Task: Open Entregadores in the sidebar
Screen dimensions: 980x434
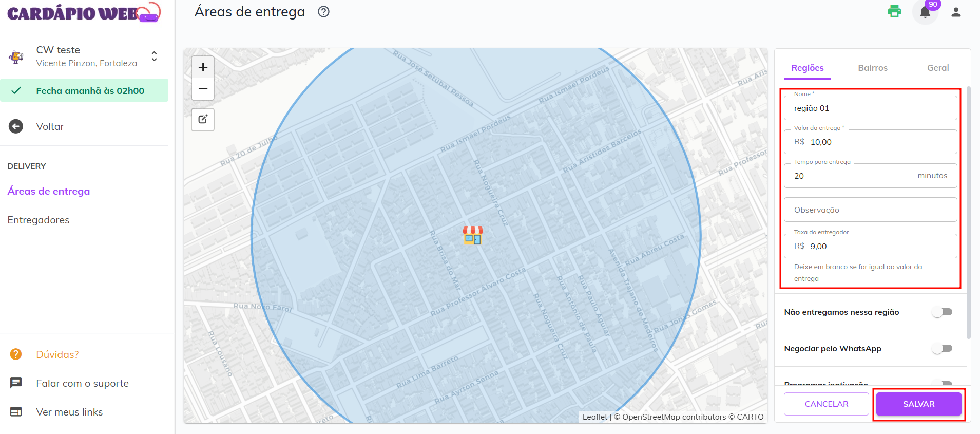Action: click(39, 220)
